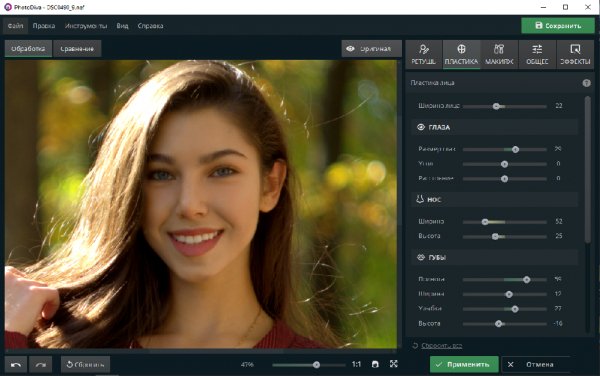This screenshot has height=376, width=600.
Task: Click the 47% zoom percentage text
Action: coord(247,365)
